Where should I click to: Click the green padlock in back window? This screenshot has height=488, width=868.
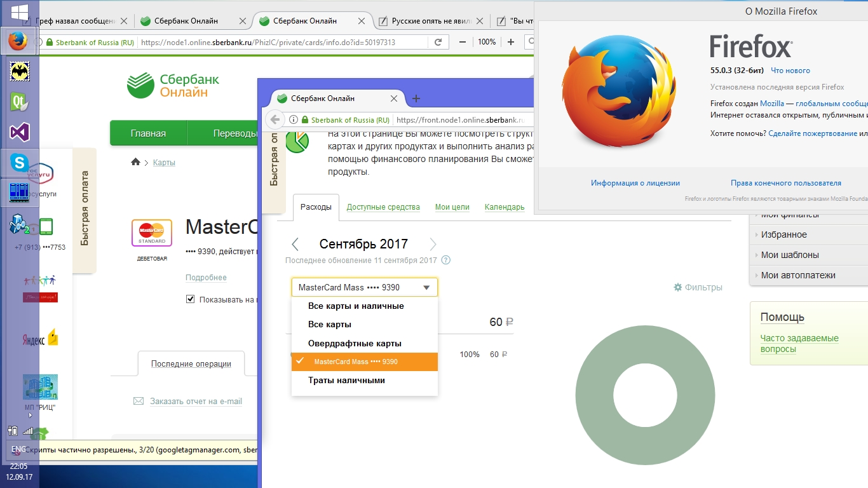[50, 43]
